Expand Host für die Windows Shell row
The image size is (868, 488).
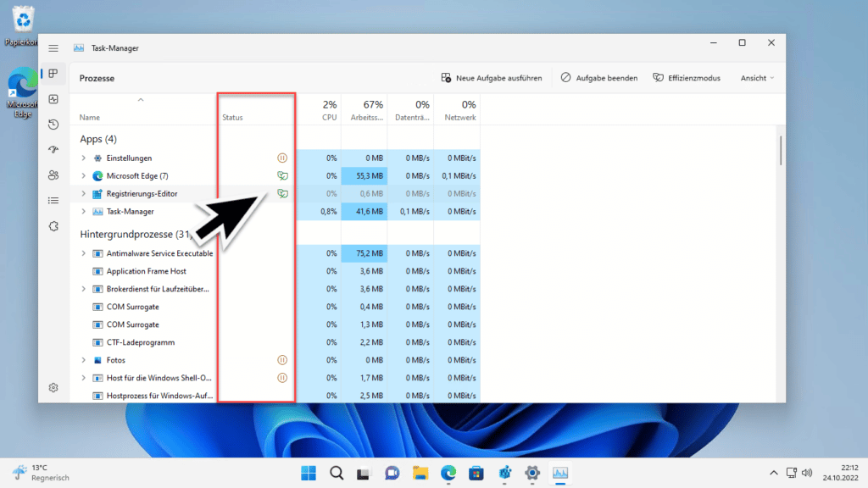click(84, 378)
